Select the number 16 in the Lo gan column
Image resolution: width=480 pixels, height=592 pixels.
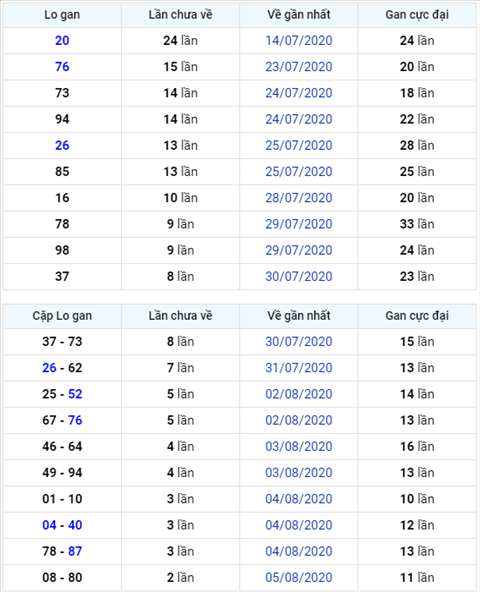click(x=62, y=197)
